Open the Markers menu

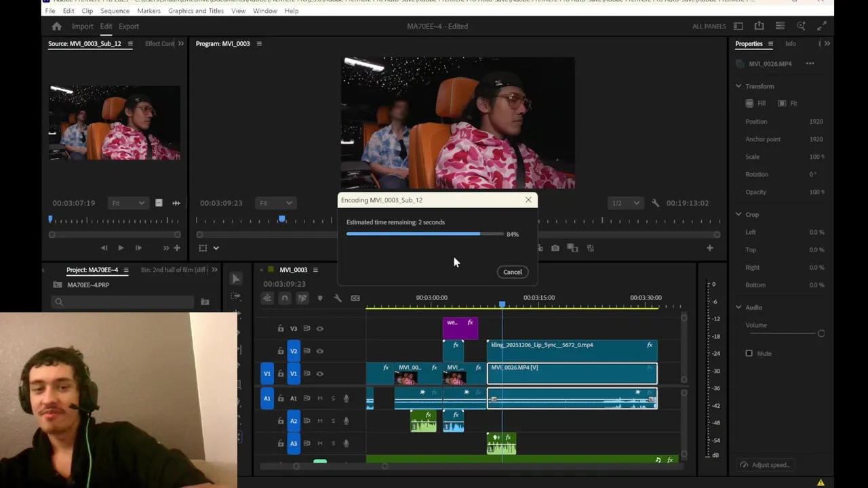pyautogui.click(x=149, y=11)
